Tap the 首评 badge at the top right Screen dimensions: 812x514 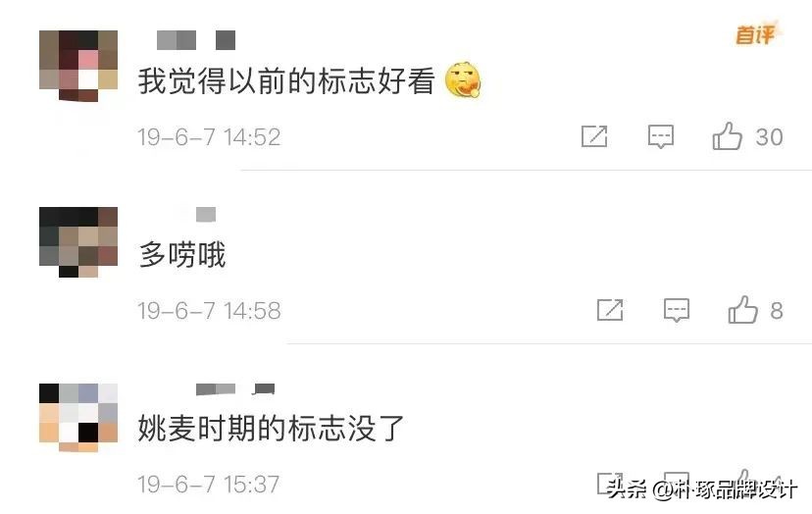(756, 34)
